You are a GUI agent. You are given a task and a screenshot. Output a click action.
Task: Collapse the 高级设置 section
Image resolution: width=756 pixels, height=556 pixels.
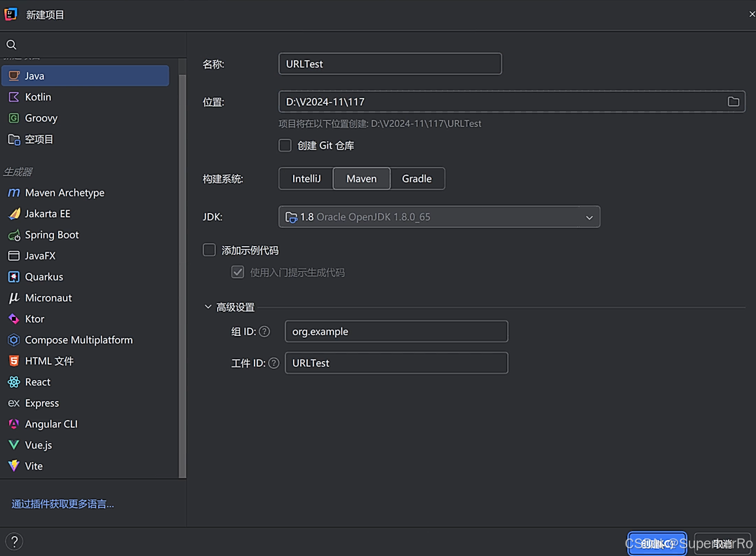(208, 306)
